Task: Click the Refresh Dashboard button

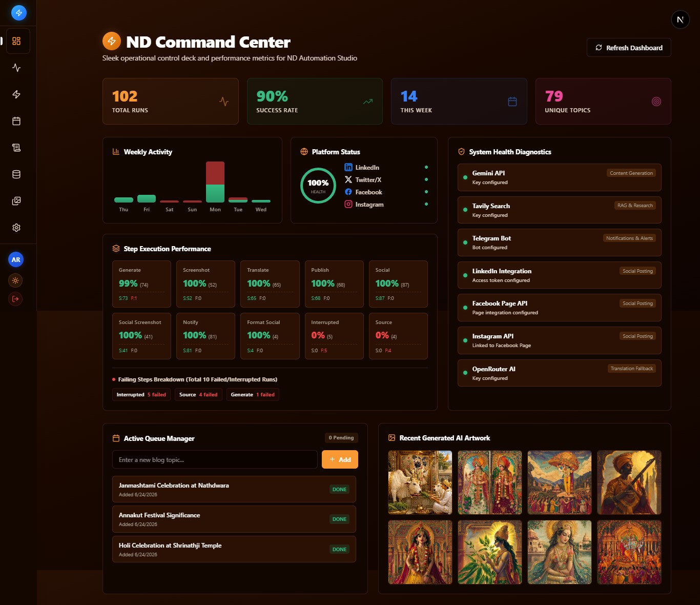Action: [629, 48]
